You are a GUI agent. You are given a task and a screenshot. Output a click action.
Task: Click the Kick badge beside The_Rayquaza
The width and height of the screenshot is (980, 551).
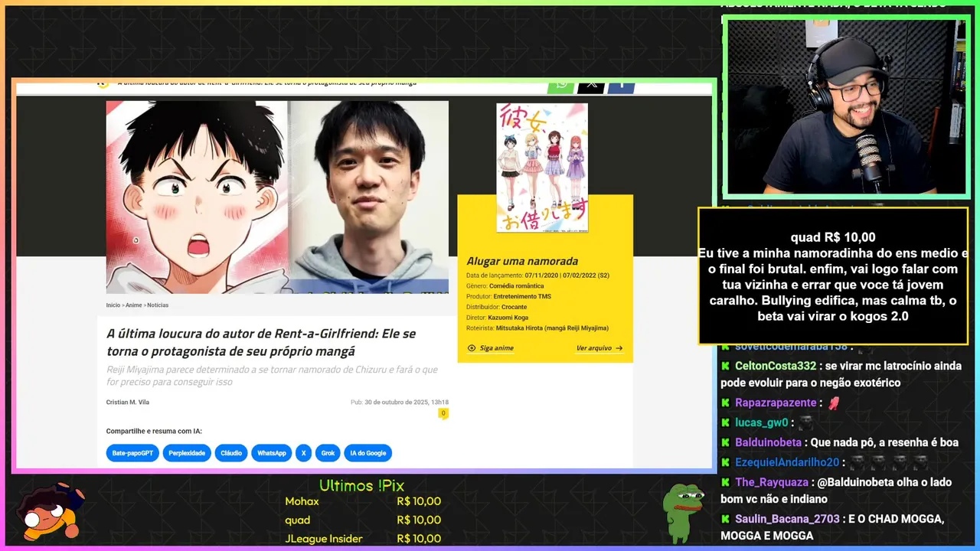point(725,482)
